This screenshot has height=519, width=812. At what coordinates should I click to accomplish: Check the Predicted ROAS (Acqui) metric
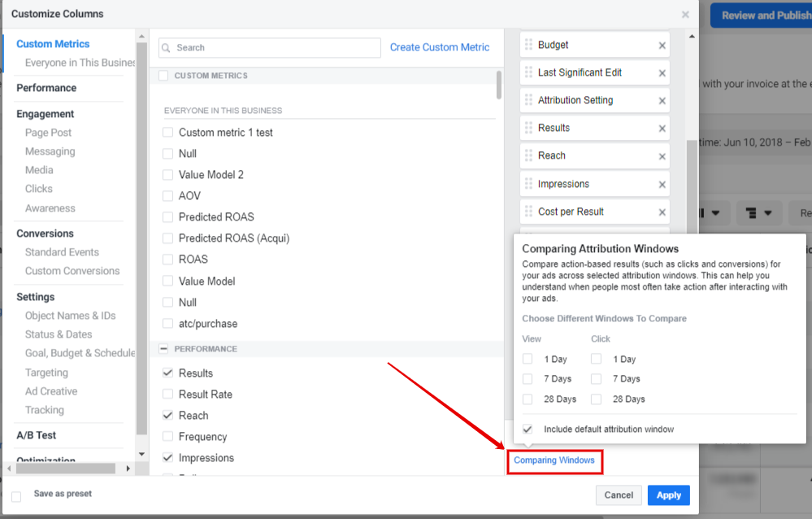167,238
